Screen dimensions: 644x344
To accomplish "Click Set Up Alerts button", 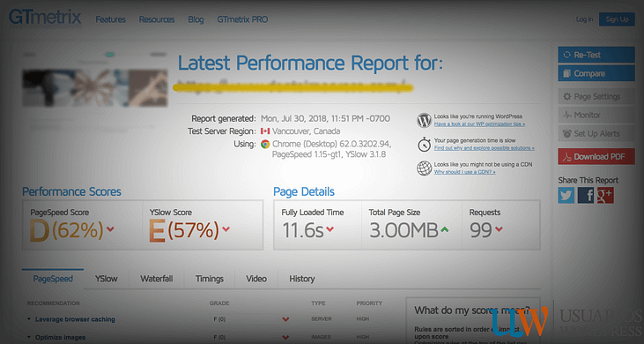I will 596,133.
